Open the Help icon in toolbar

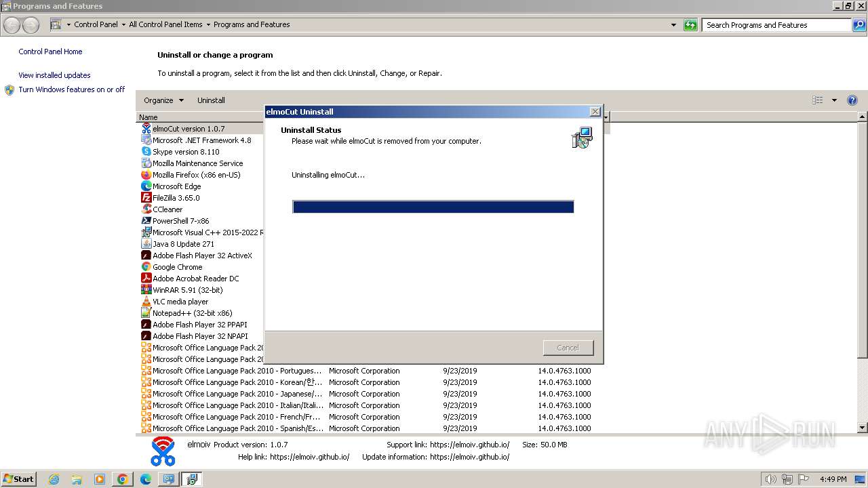(x=852, y=100)
